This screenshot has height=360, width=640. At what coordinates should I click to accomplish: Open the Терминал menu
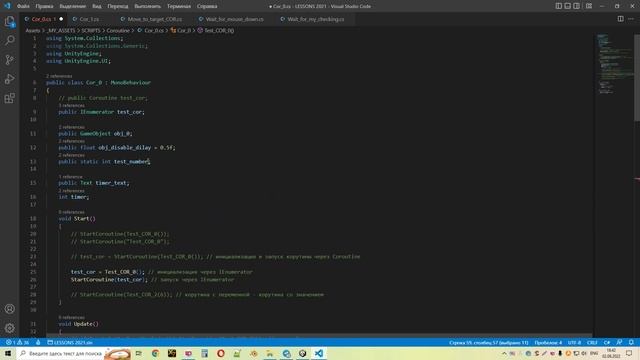(x=179, y=6)
